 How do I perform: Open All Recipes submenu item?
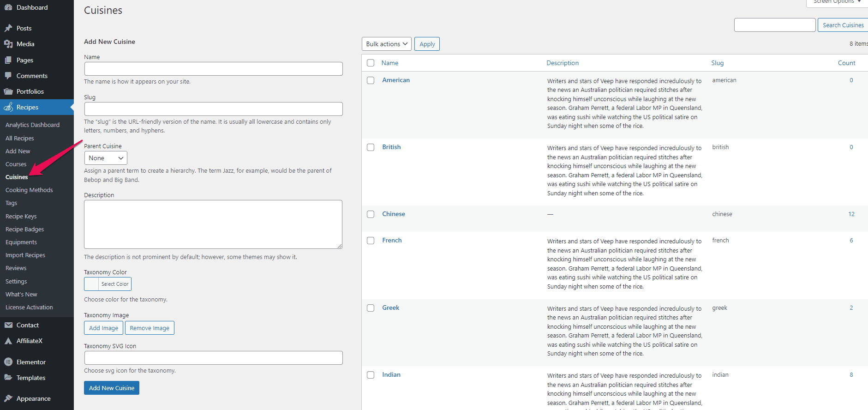pos(20,138)
